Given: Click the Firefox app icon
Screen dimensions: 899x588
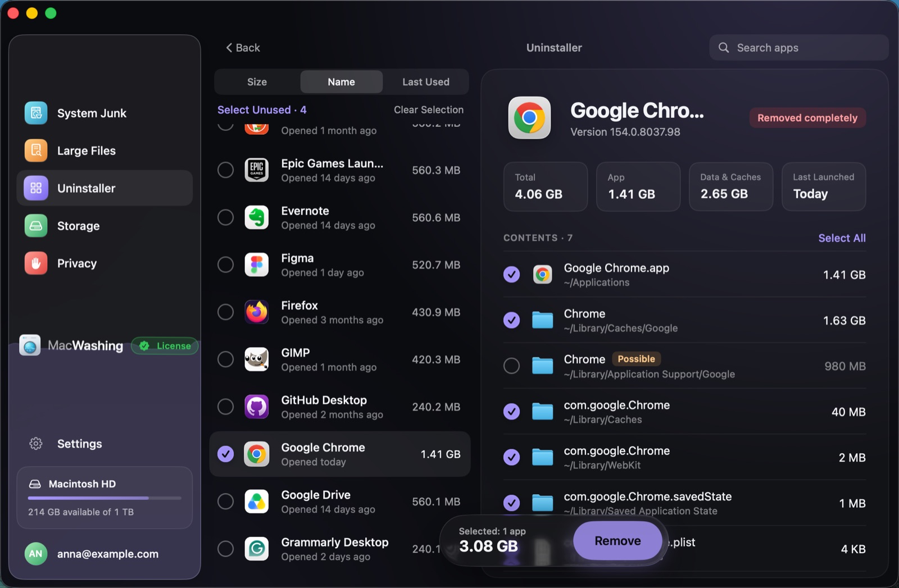Looking at the screenshot, I should click(257, 312).
